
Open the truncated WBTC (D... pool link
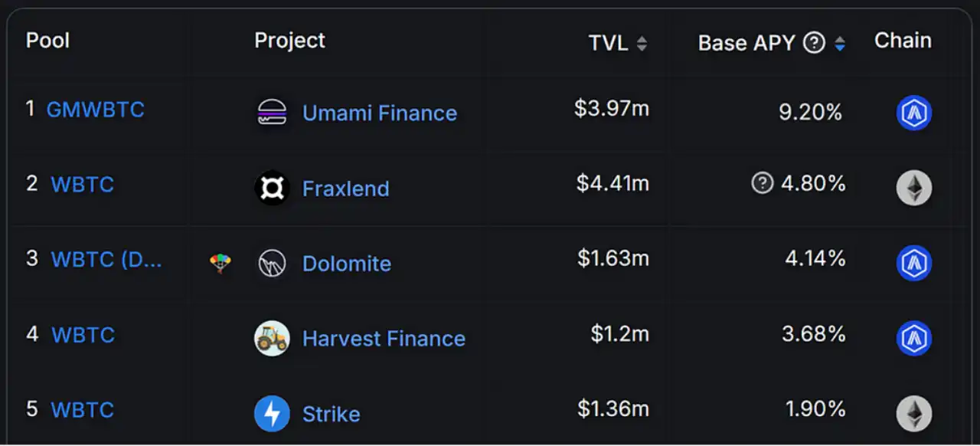pyautogui.click(x=106, y=259)
